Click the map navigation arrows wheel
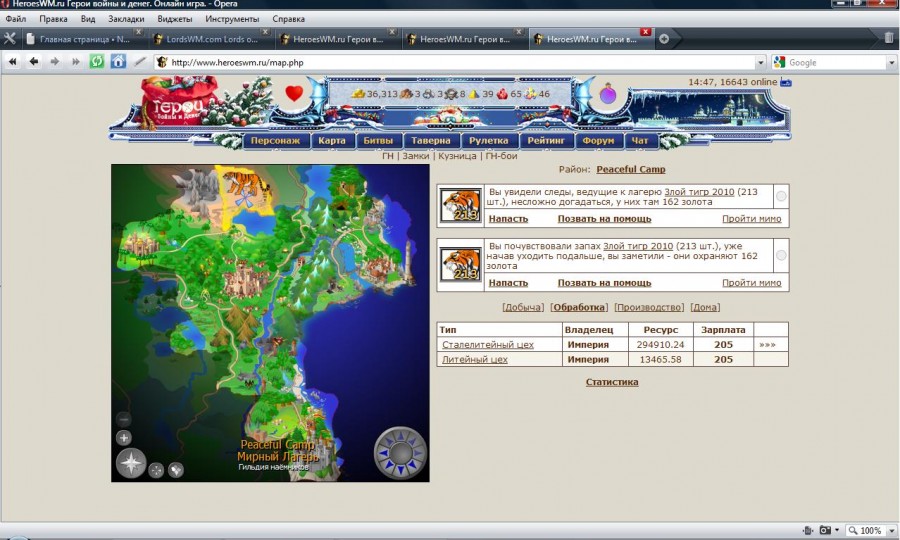900x540 pixels. (x=400, y=455)
